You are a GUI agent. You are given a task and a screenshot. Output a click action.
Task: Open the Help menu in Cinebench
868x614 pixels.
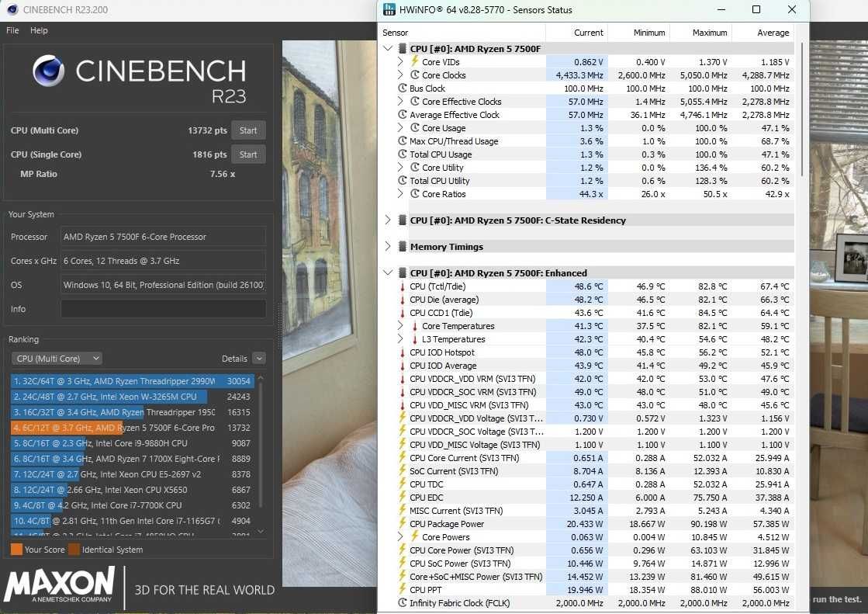coord(39,30)
